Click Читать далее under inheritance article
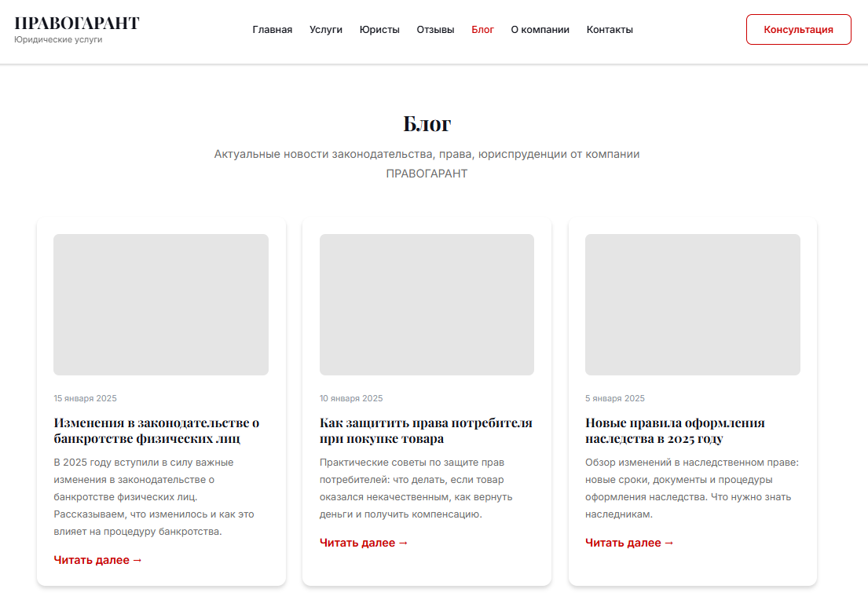The image size is (868, 600). click(629, 543)
